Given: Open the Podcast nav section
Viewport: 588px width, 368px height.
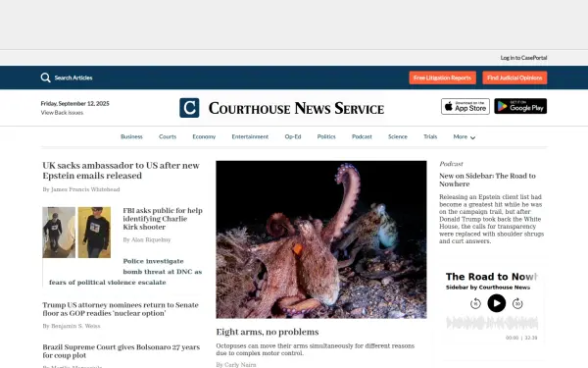Looking at the screenshot, I should click(x=362, y=136).
